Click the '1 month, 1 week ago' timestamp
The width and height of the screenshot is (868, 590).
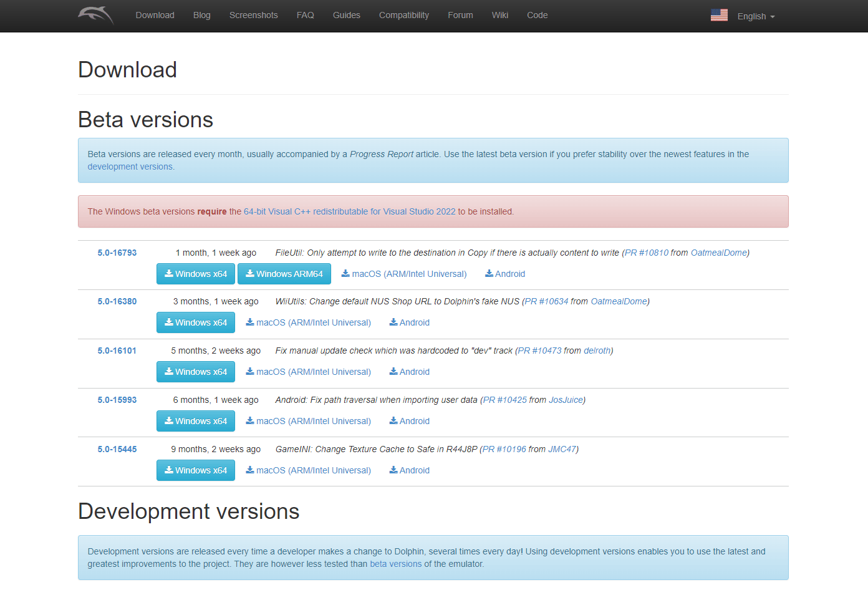pyautogui.click(x=216, y=253)
